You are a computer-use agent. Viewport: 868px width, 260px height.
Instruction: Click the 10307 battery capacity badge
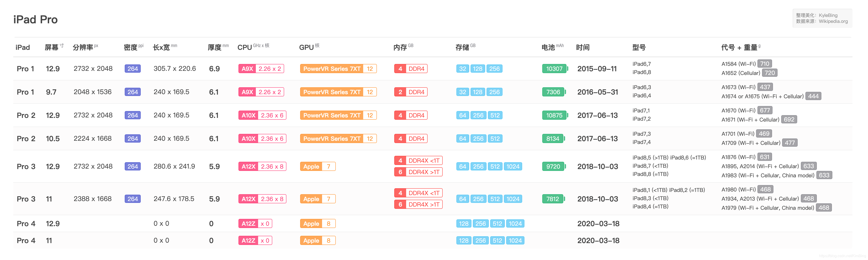pyautogui.click(x=554, y=69)
